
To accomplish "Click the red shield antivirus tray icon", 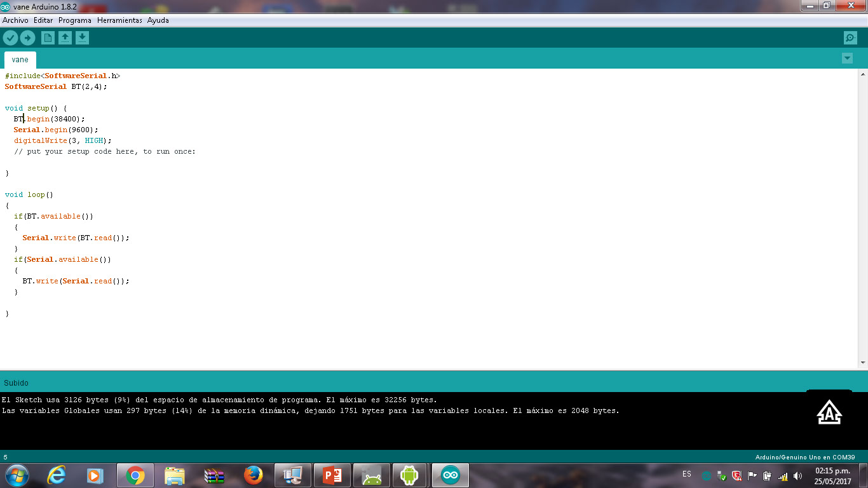I will tap(737, 476).
